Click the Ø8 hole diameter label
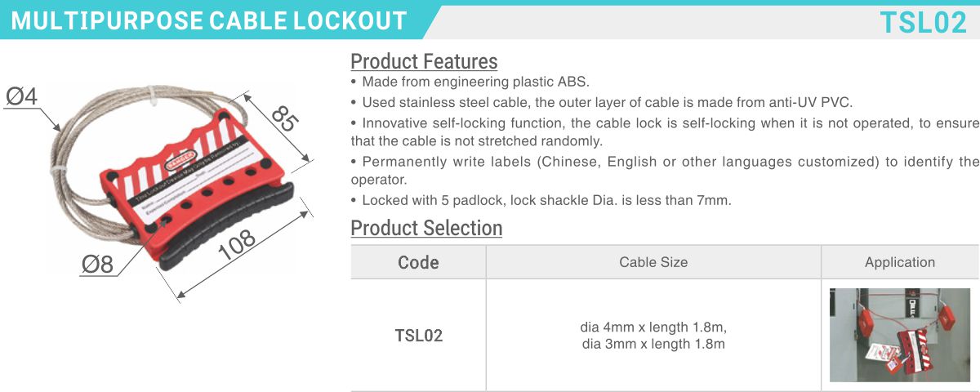Viewport: 980px width, 392px height. pos(97,265)
